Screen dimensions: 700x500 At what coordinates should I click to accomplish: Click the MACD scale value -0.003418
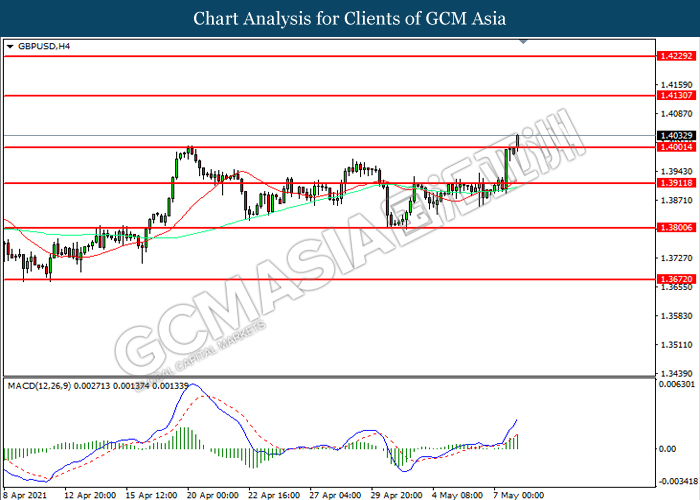click(x=678, y=482)
